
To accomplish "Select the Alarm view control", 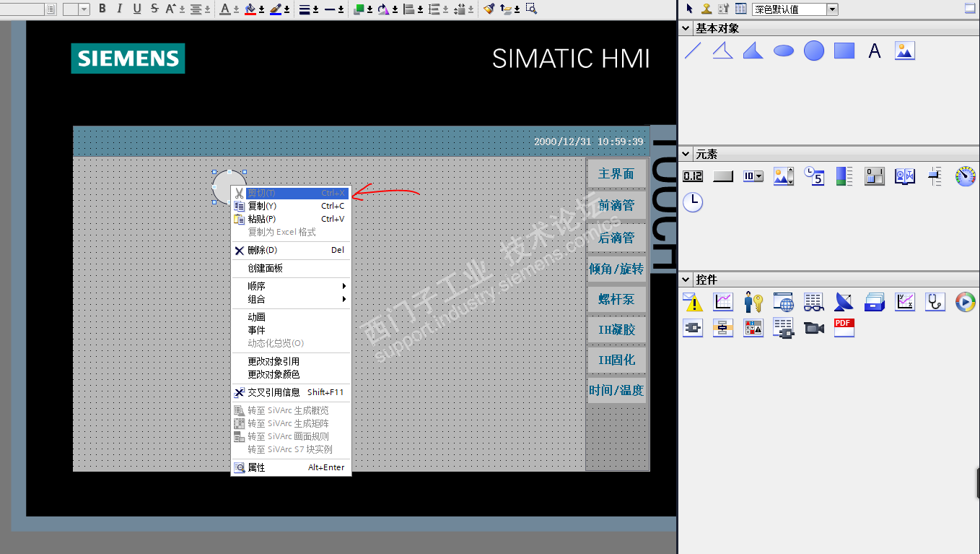I will (693, 302).
